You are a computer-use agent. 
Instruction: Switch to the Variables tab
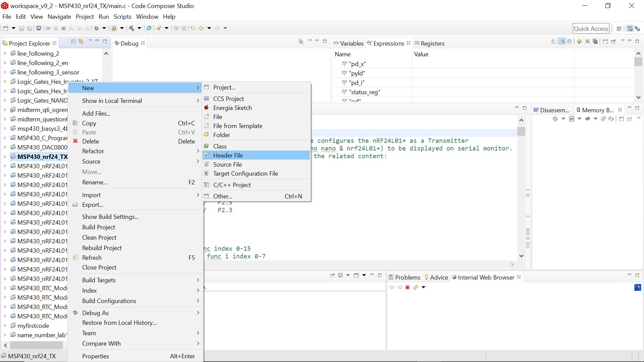click(348, 43)
